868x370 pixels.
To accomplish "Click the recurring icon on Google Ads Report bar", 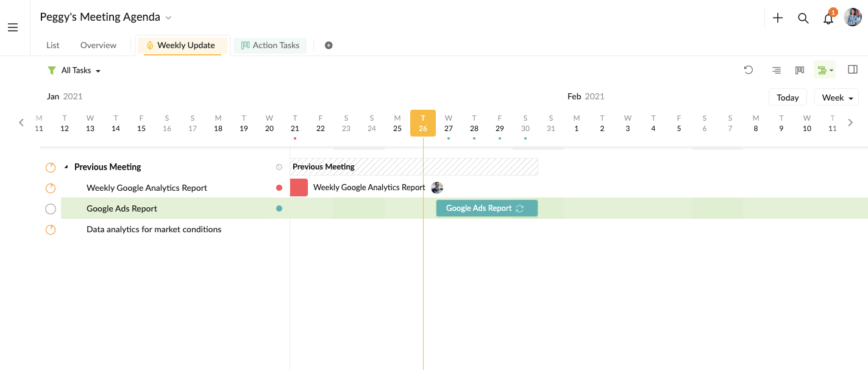I will (520, 208).
